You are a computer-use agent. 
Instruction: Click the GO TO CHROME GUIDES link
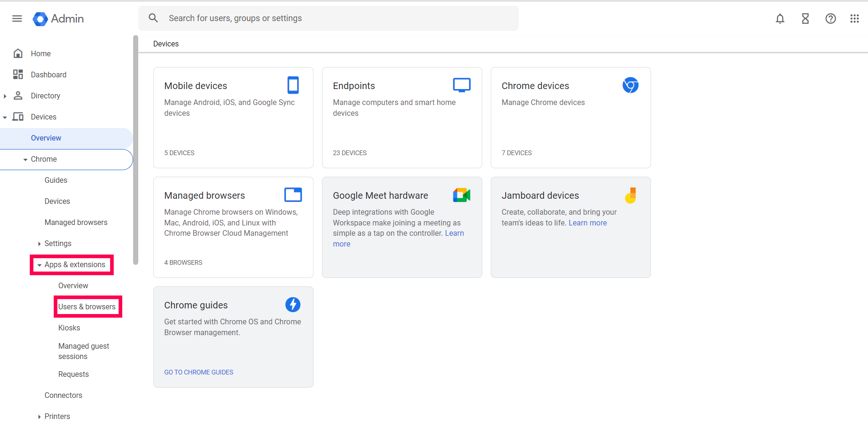point(199,372)
